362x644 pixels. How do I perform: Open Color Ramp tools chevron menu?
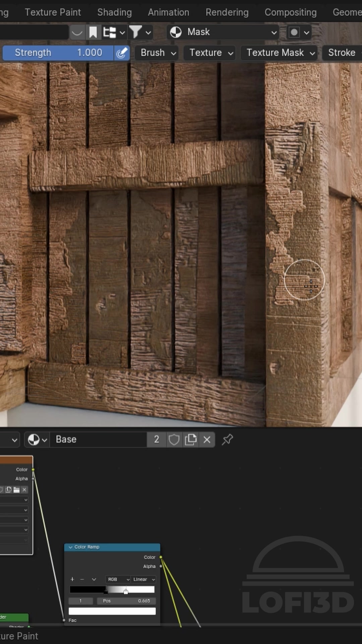pyautogui.click(x=94, y=579)
